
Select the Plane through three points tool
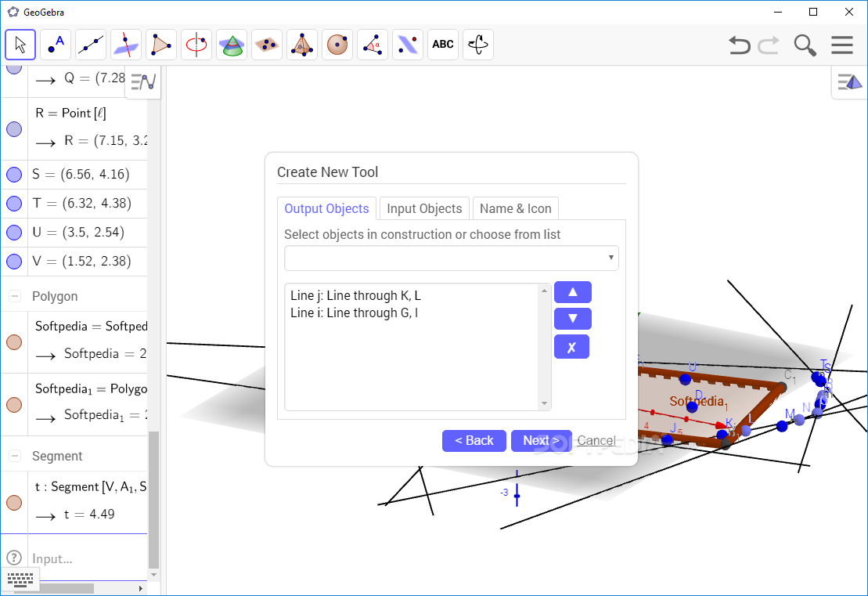click(x=267, y=45)
